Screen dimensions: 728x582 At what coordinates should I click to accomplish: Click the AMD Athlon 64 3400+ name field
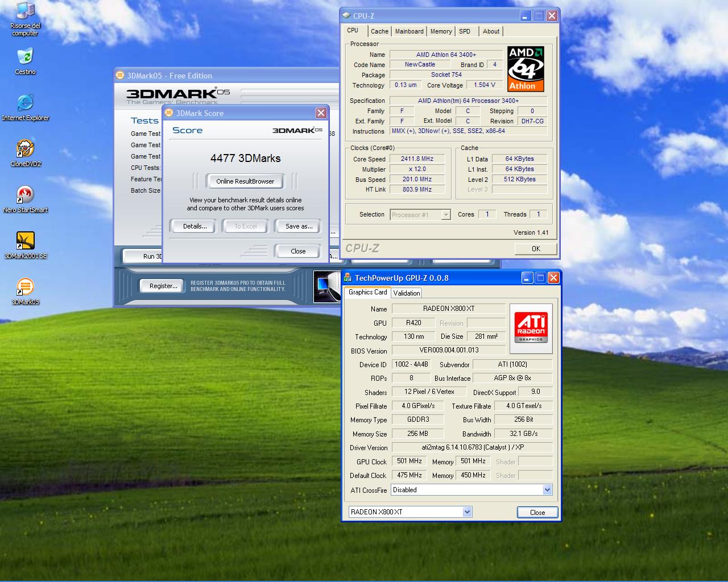click(446, 55)
